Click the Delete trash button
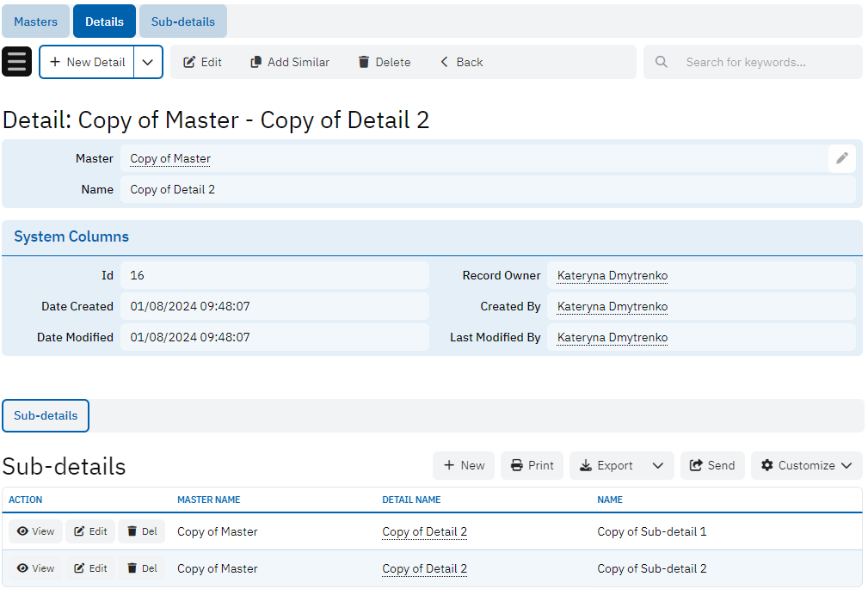The width and height of the screenshot is (868, 595). [385, 62]
